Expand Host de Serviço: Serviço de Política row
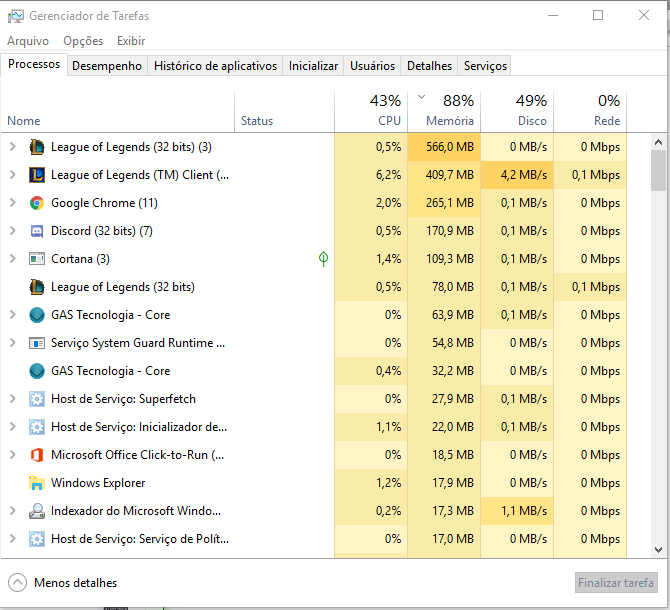Screen dimensions: 670x610 [x=12, y=539]
